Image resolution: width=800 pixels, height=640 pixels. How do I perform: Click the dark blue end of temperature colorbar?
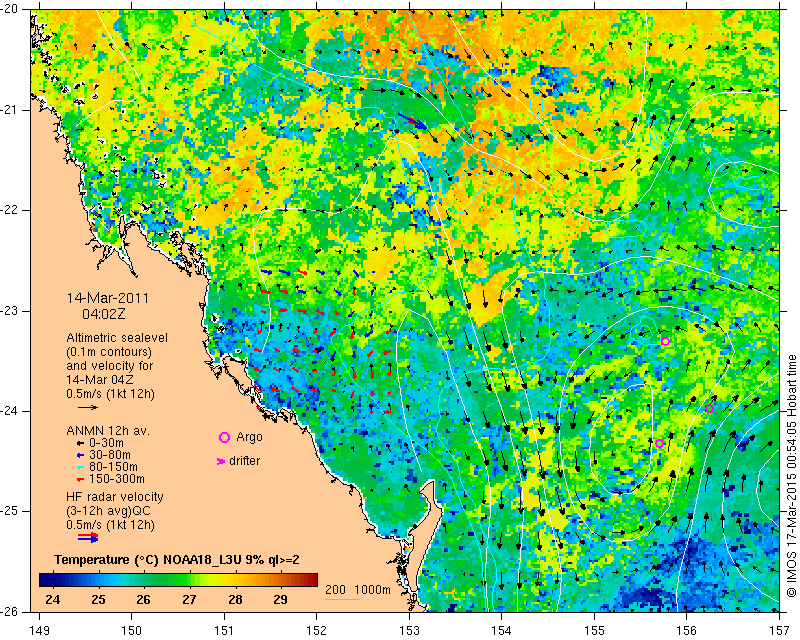click(43, 580)
